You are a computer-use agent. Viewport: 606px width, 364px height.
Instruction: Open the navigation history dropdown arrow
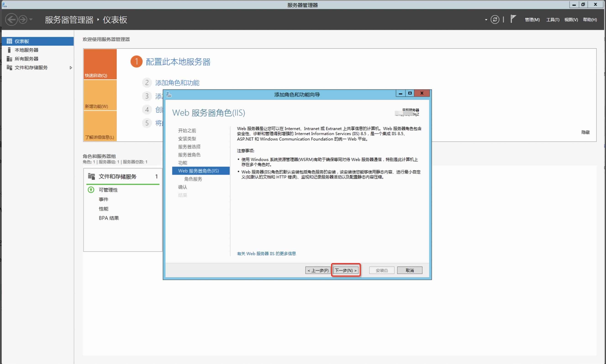[31, 20]
